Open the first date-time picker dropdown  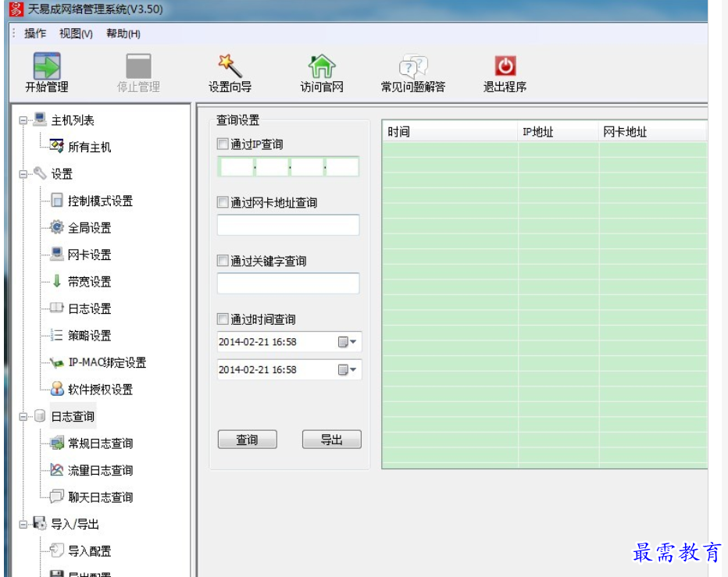click(347, 342)
